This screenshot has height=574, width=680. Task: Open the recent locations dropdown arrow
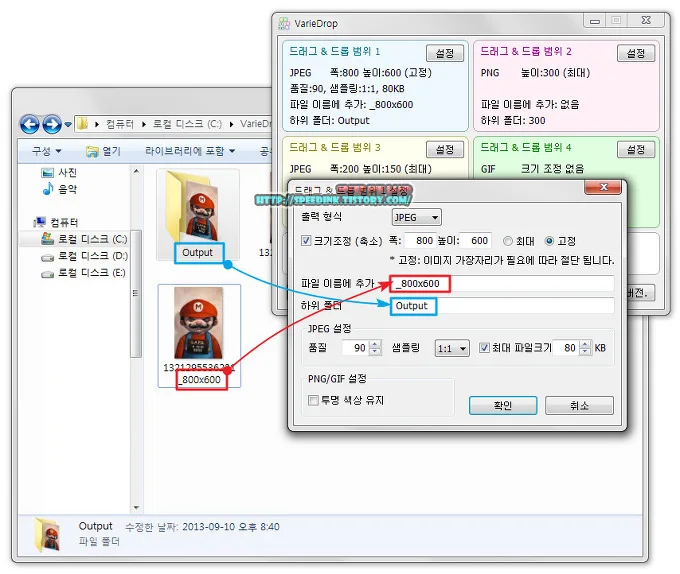tap(68, 124)
